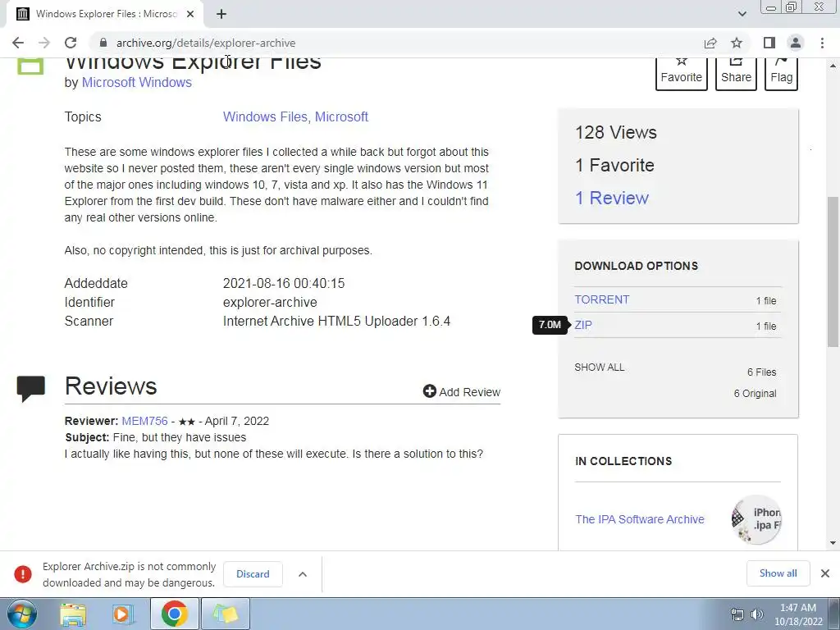Open Windows Explorer from taskbar
This screenshot has height=630, width=840.
coord(73,614)
